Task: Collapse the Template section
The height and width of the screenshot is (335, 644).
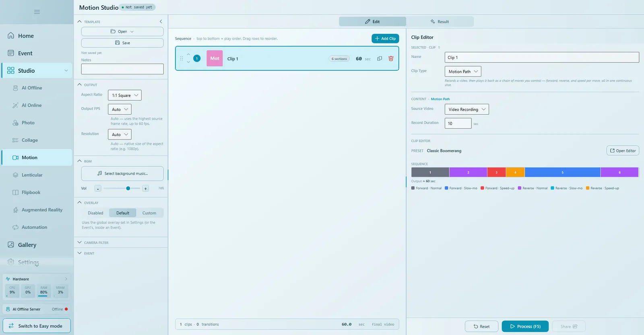Action: [x=80, y=22]
